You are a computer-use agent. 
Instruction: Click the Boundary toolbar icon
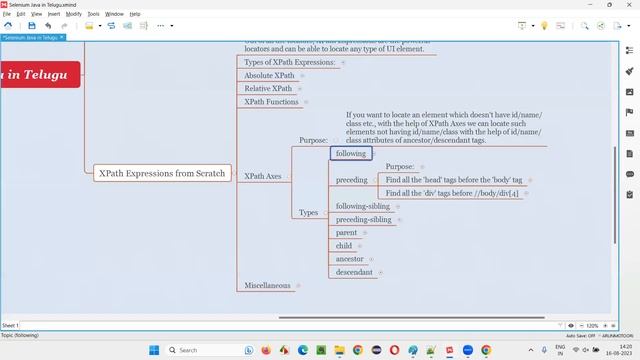(127, 26)
